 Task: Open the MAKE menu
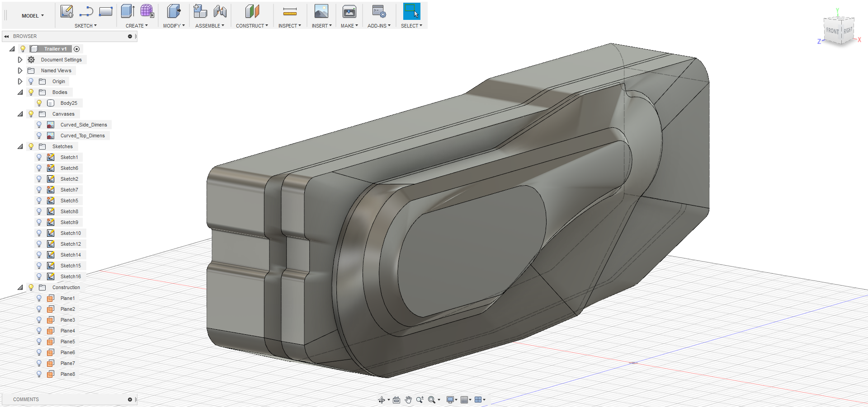coord(349,26)
